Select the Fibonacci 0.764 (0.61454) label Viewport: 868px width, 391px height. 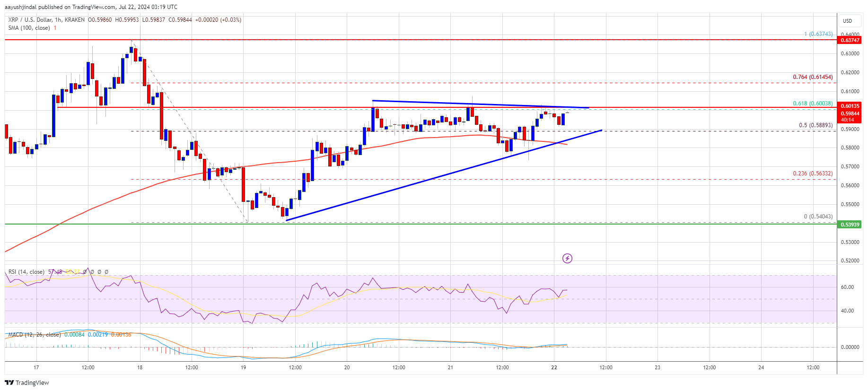(813, 77)
